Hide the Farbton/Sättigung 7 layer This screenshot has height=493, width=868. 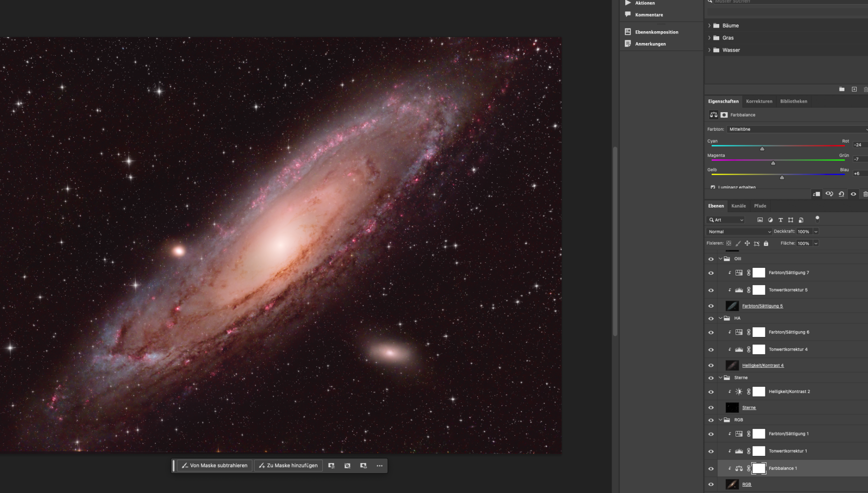pos(711,273)
